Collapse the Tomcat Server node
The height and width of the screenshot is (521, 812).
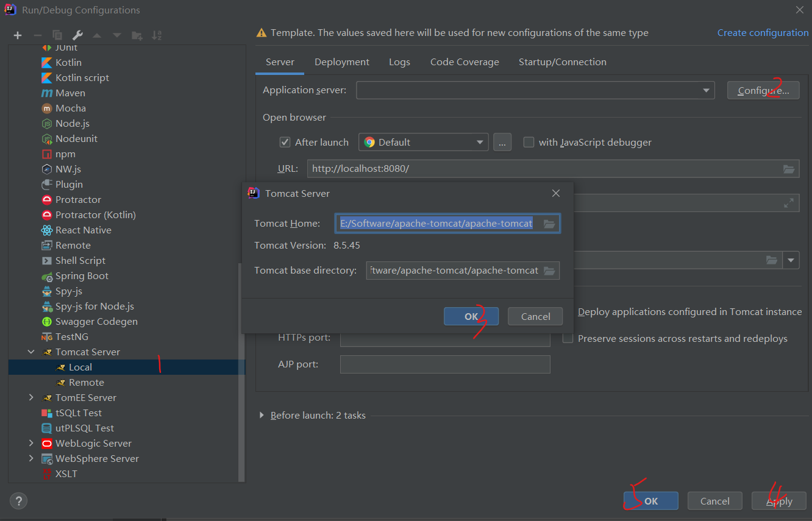(31, 352)
